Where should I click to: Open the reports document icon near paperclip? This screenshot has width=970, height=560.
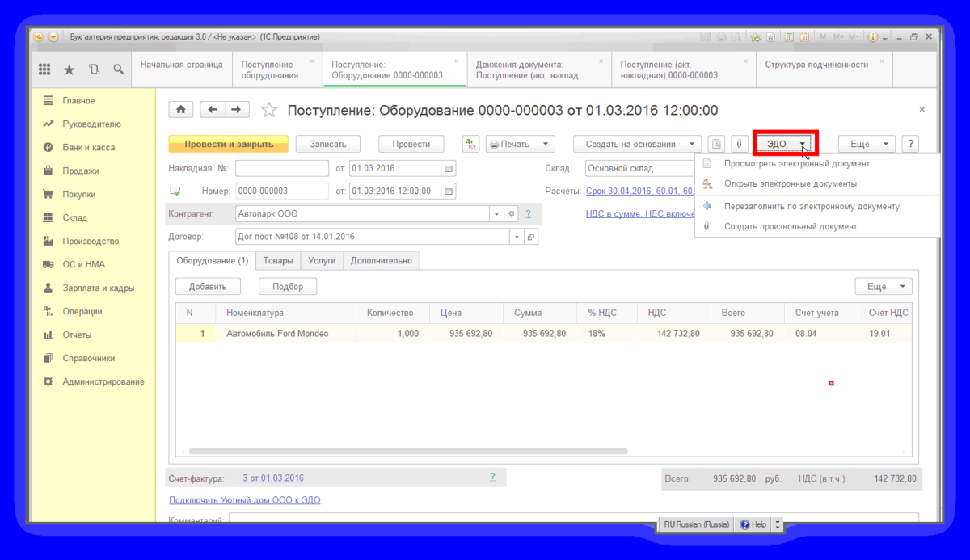pos(715,144)
